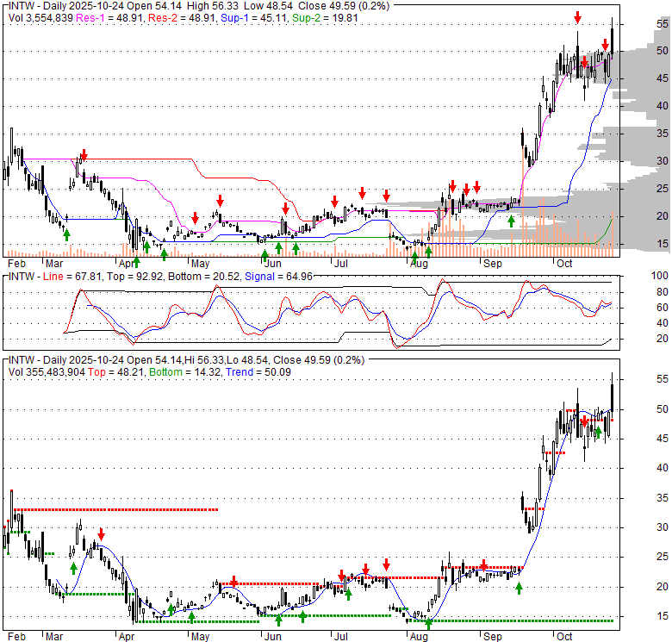This screenshot has width=672, height=642.
Task: Click the green buy arrow in September bottom chart
Action: point(519,588)
